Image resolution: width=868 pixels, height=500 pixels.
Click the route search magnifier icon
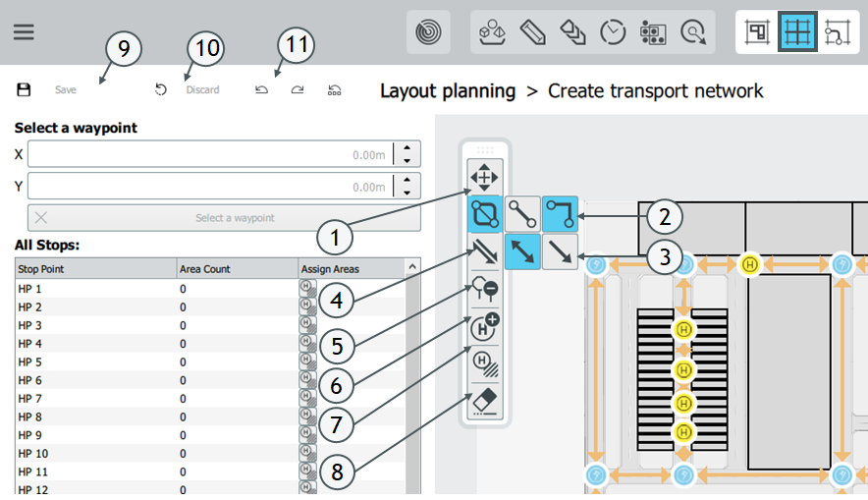tap(693, 32)
